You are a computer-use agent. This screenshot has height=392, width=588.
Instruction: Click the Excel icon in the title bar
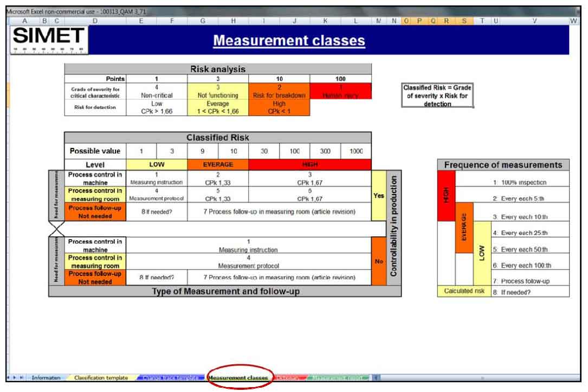5,9
